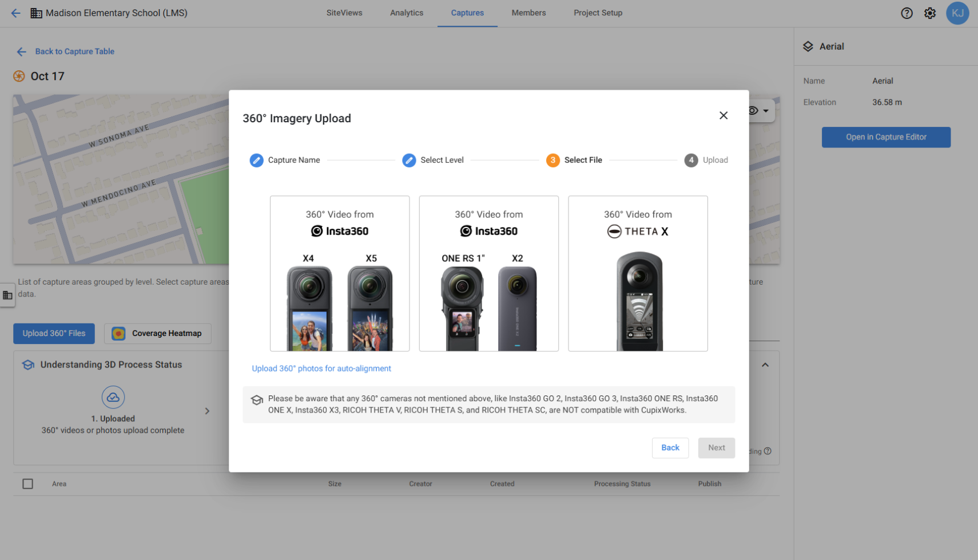Click the Capture Name step label

coord(294,160)
